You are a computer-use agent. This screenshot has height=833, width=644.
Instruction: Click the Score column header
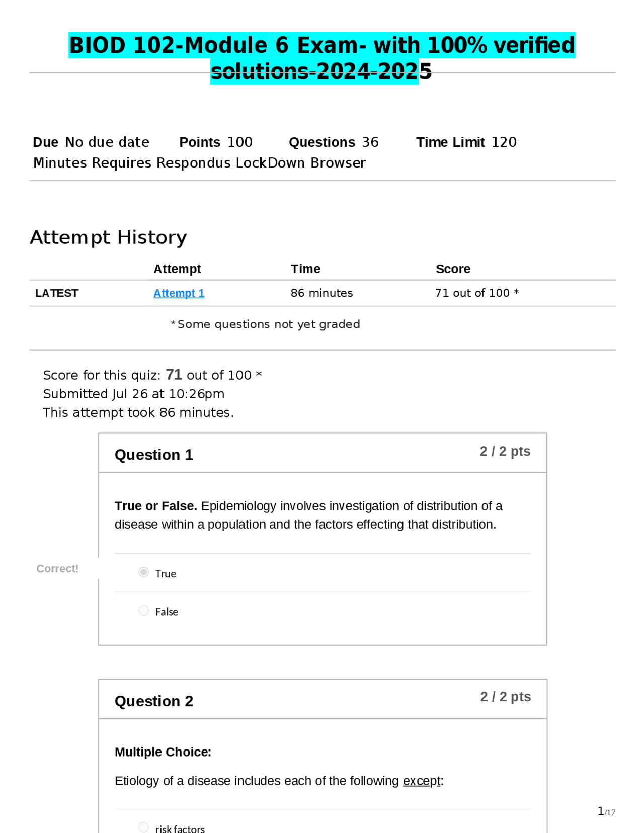tap(453, 269)
